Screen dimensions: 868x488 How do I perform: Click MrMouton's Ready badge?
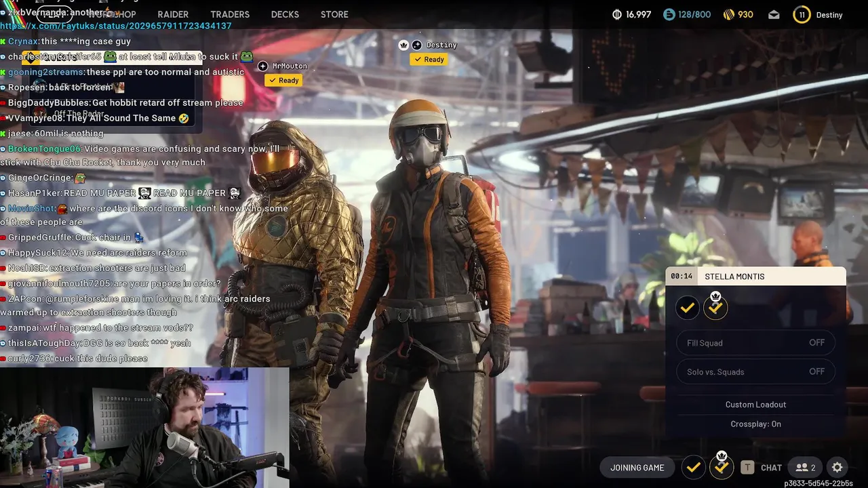point(283,80)
